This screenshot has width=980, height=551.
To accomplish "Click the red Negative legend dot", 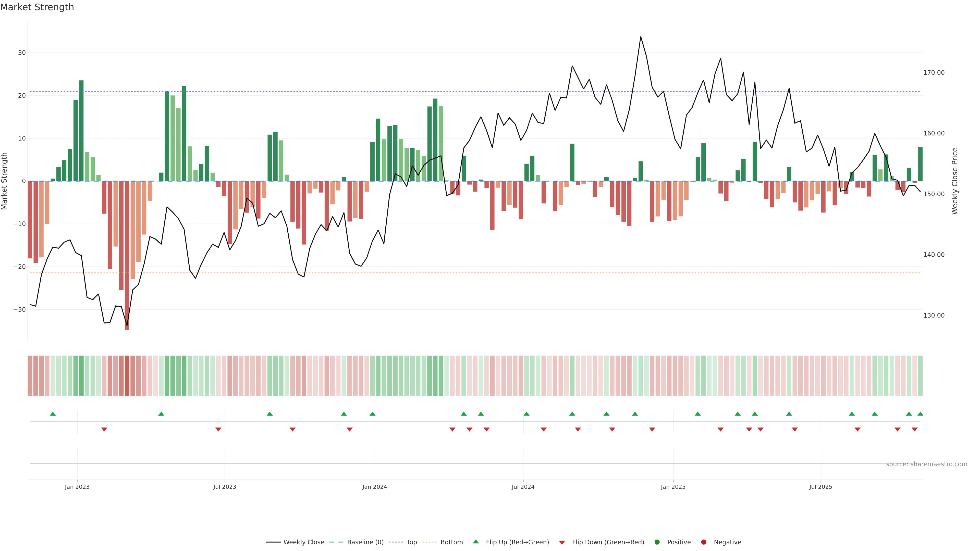I will coord(703,542).
